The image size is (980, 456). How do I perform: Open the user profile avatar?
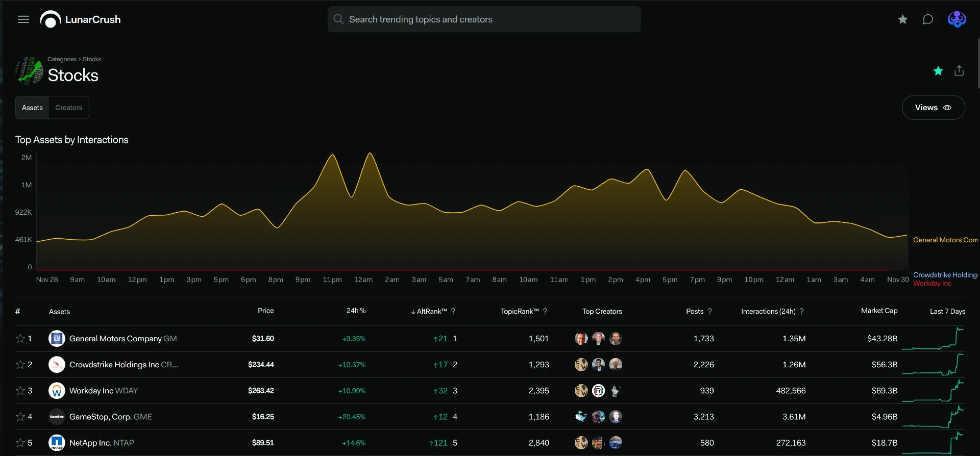957,19
